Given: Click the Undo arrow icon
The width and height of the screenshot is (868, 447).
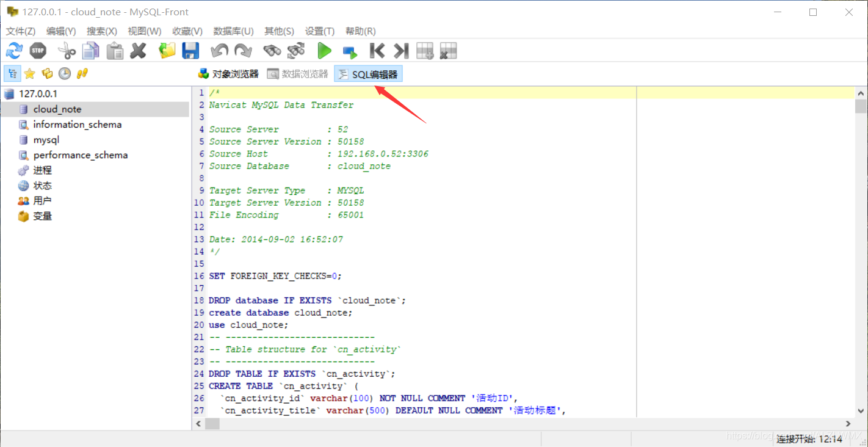Looking at the screenshot, I should [x=219, y=51].
